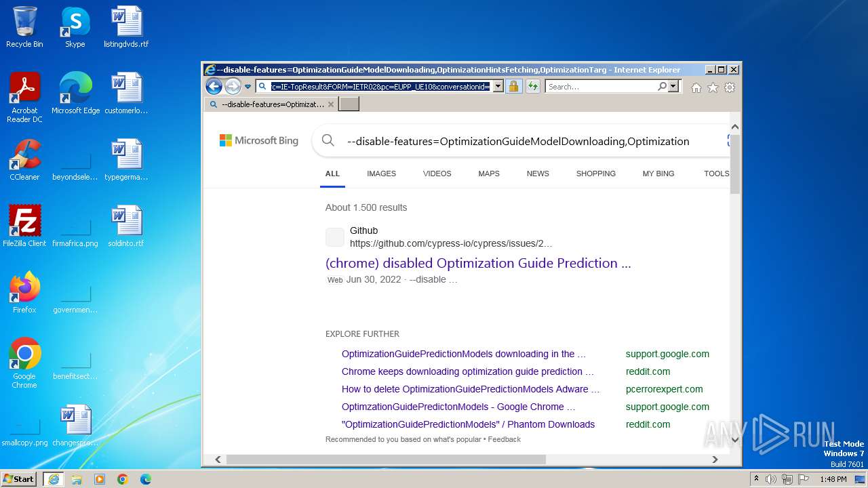Image resolution: width=868 pixels, height=488 pixels.
Task: Click pcerrorexpert.com source text
Action: coord(665,389)
